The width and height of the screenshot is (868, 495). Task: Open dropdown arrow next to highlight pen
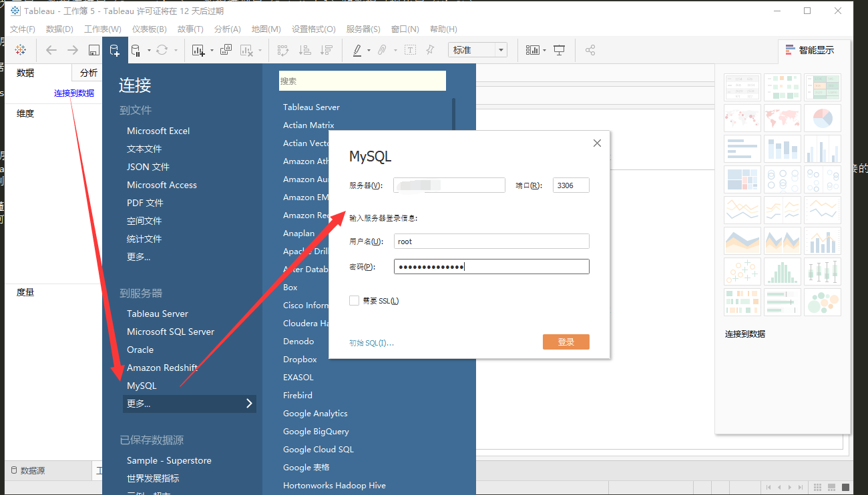point(369,50)
